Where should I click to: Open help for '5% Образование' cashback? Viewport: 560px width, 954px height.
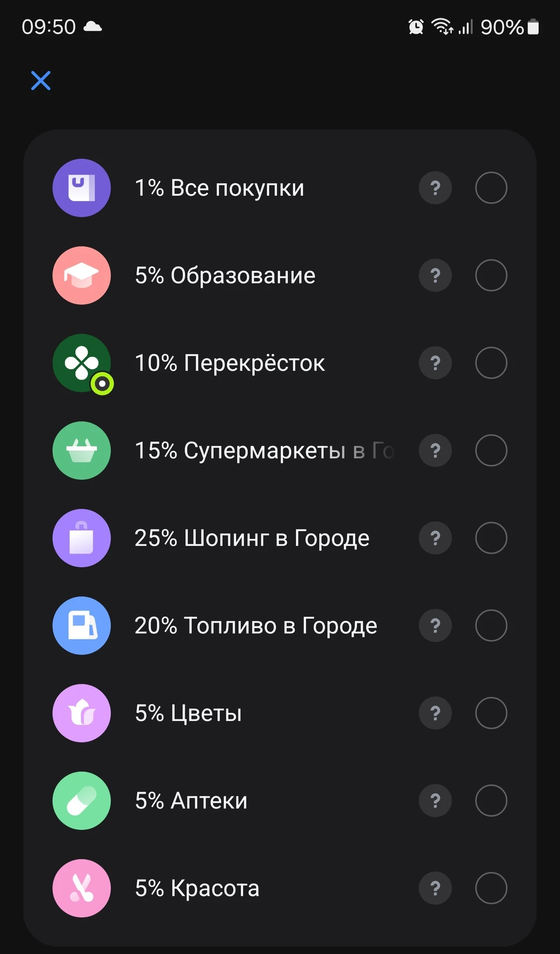coord(435,275)
